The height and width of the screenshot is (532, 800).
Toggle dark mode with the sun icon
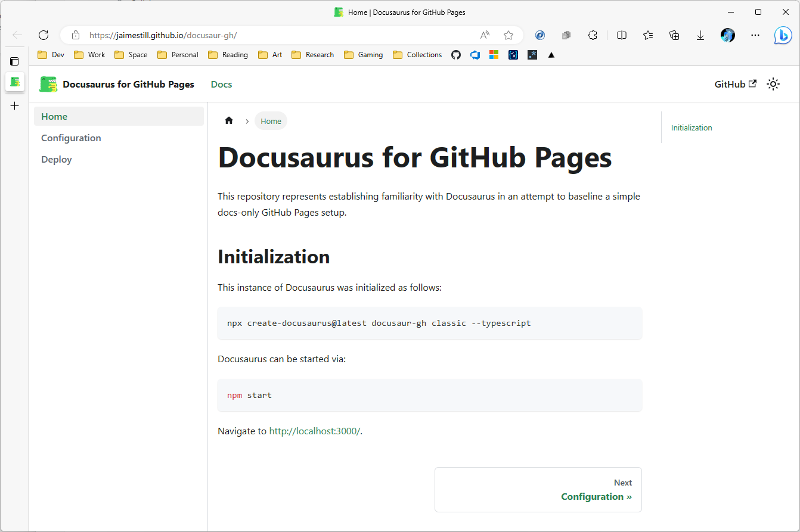(773, 85)
